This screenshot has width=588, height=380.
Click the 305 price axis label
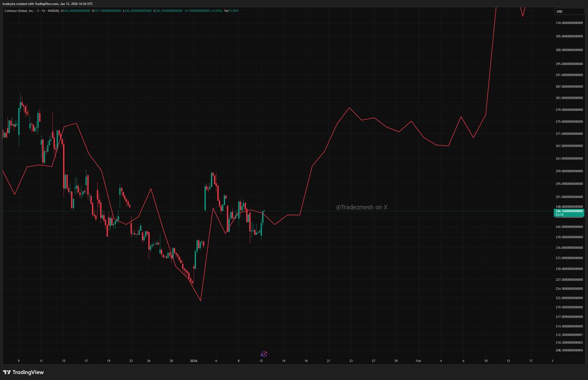[x=569, y=36]
